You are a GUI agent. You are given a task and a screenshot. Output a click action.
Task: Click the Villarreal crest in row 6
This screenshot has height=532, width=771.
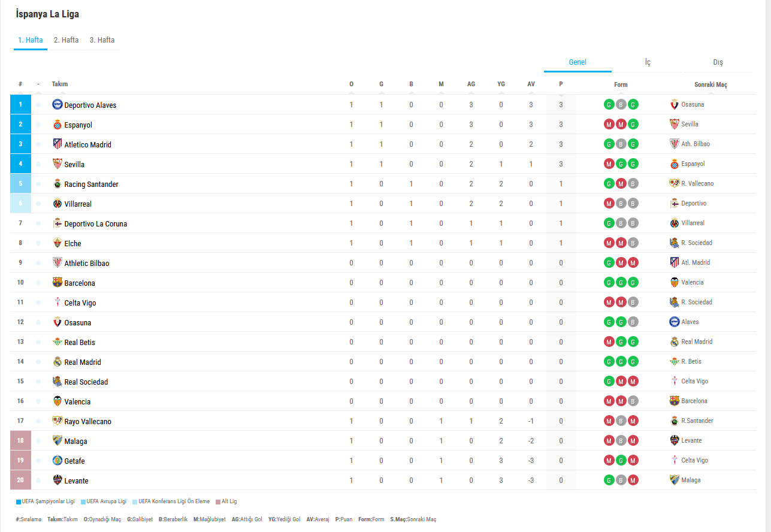pos(58,203)
